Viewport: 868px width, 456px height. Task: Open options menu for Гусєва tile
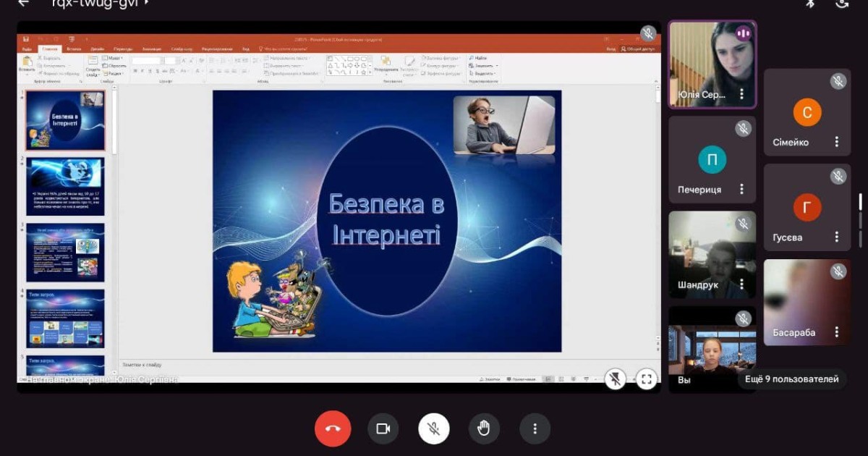pyautogui.click(x=837, y=237)
